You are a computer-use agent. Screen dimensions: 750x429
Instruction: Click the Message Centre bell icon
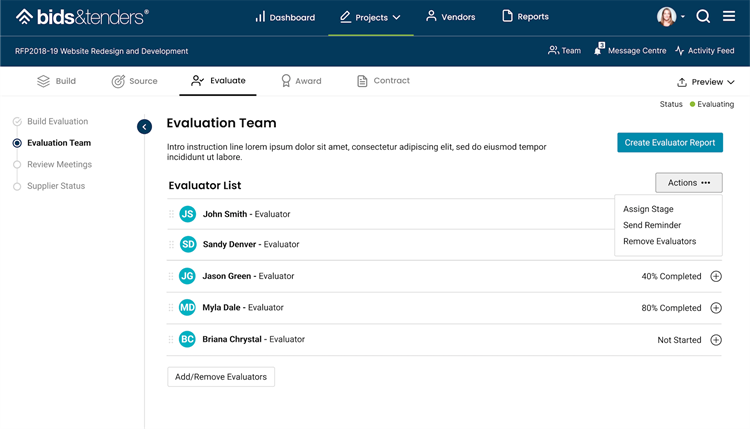pyautogui.click(x=599, y=49)
